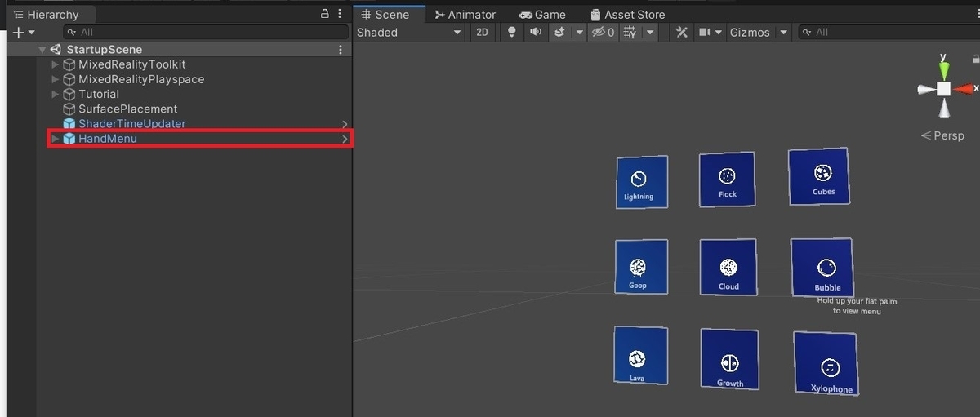
Task: Switch to the Animator tab
Action: click(x=465, y=15)
